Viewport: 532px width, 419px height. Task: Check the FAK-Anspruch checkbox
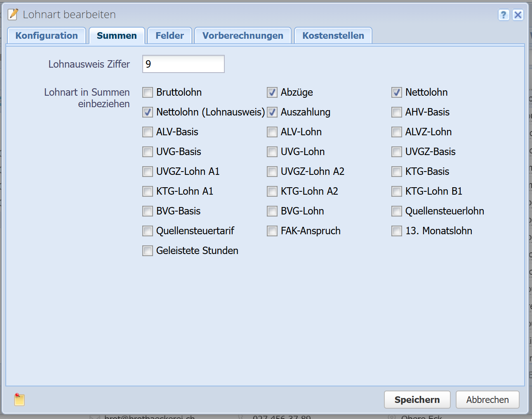click(x=272, y=231)
